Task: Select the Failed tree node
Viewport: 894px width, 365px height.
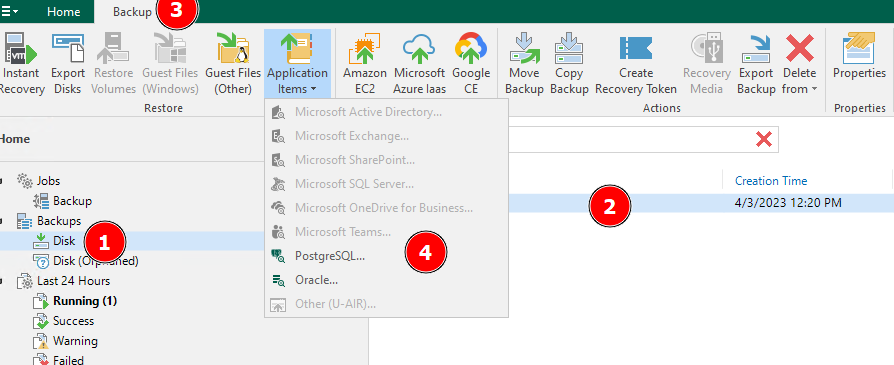Action: point(68,360)
